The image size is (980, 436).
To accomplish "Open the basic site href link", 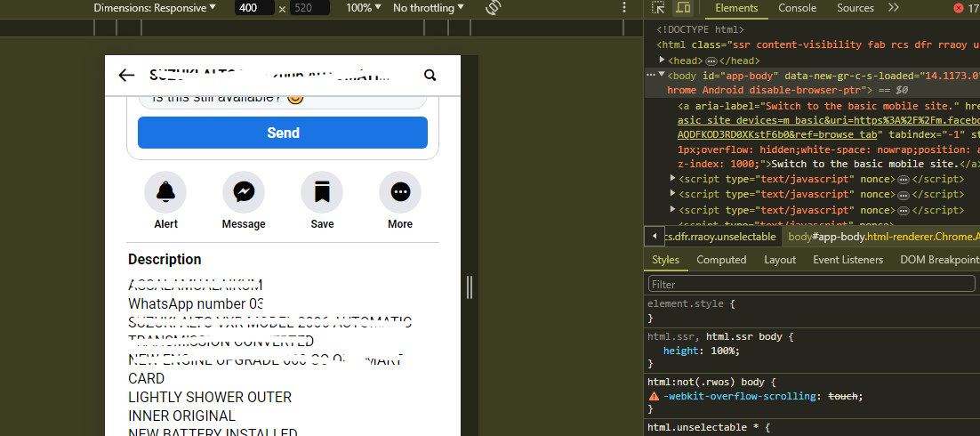I will click(x=828, y=127).
